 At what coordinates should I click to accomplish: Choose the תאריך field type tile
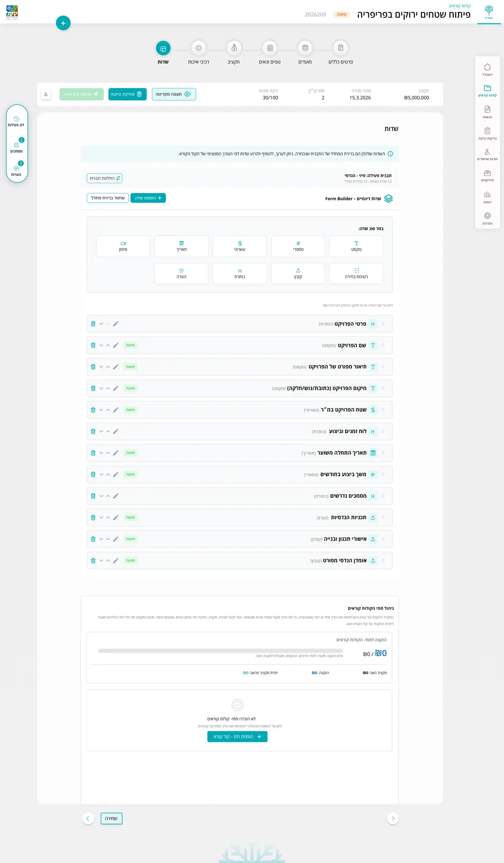181,246
